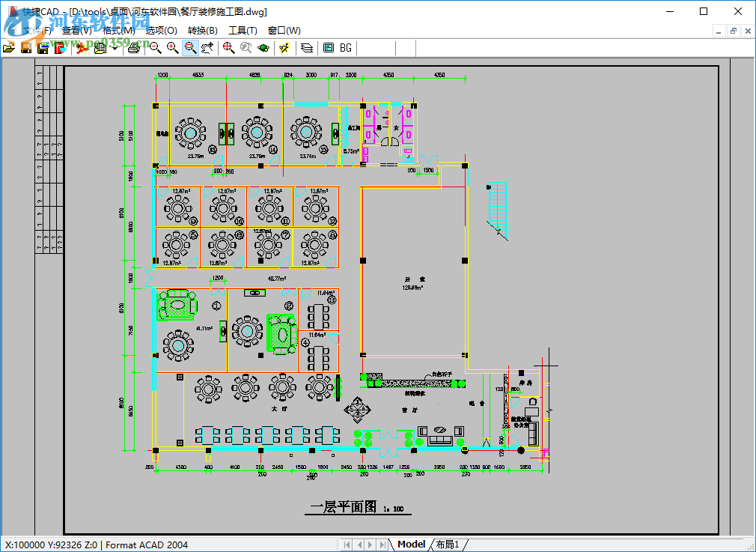
Task: Click the Save disk icon
Action: coord(26,48)
